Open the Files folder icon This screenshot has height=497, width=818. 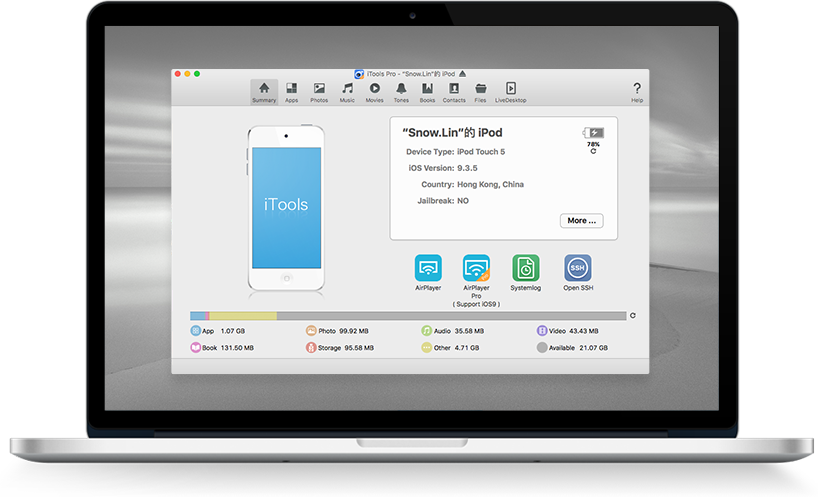coord(480,92)
